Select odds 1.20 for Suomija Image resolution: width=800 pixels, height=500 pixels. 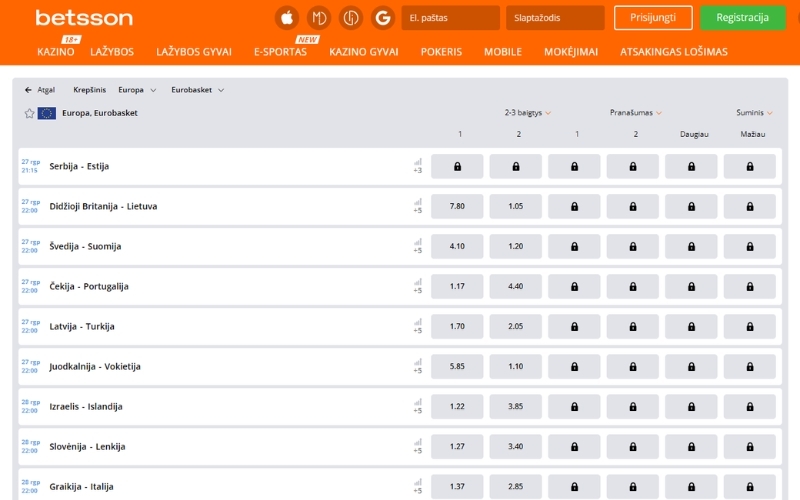click(x=515, y=246)
